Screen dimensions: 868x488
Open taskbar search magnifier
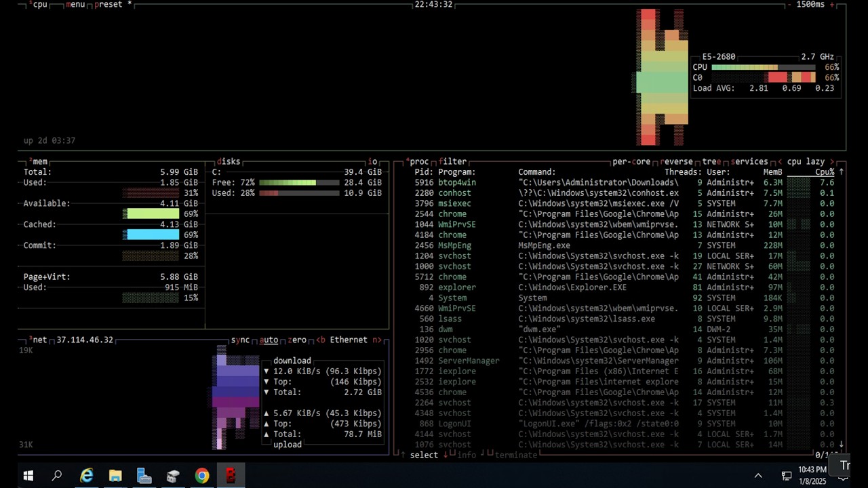57,476
